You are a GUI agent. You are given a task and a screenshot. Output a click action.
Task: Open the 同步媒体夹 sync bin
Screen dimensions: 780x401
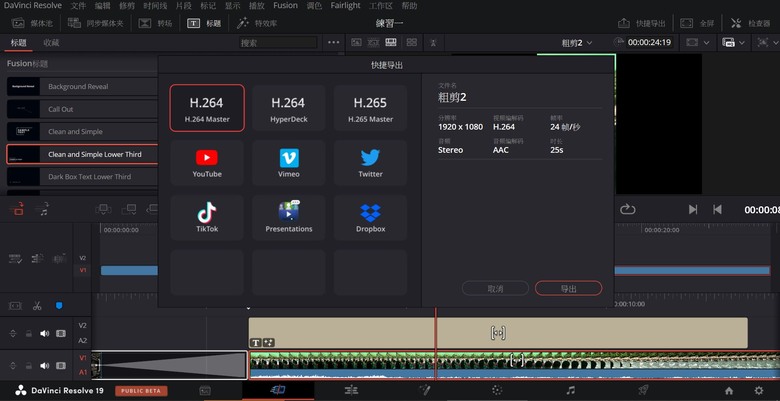click(96, 23)
